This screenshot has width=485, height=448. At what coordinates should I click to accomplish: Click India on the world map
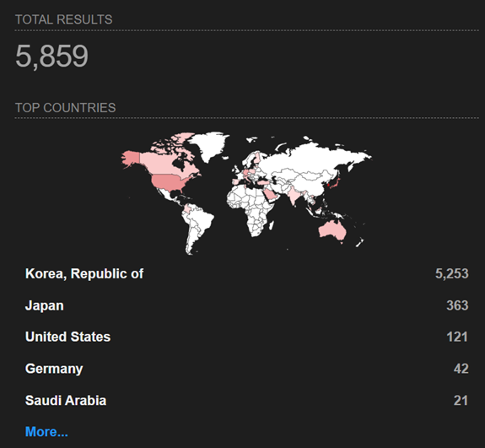tap(294, 196)
